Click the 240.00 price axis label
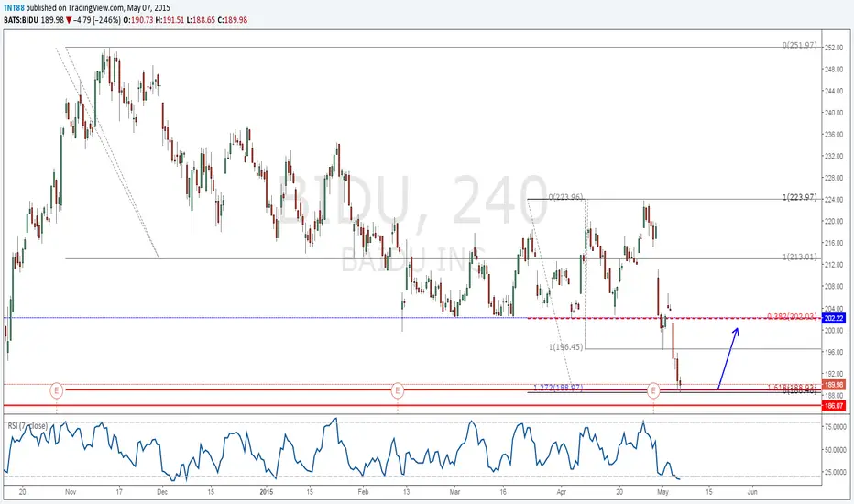The width and height of the screenshot is (854, 504). [x=834, y=113]
